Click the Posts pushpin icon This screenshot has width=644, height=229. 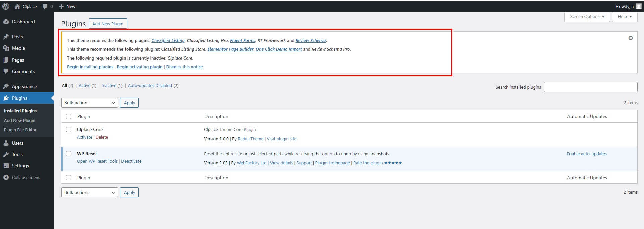tap(6, 37)
